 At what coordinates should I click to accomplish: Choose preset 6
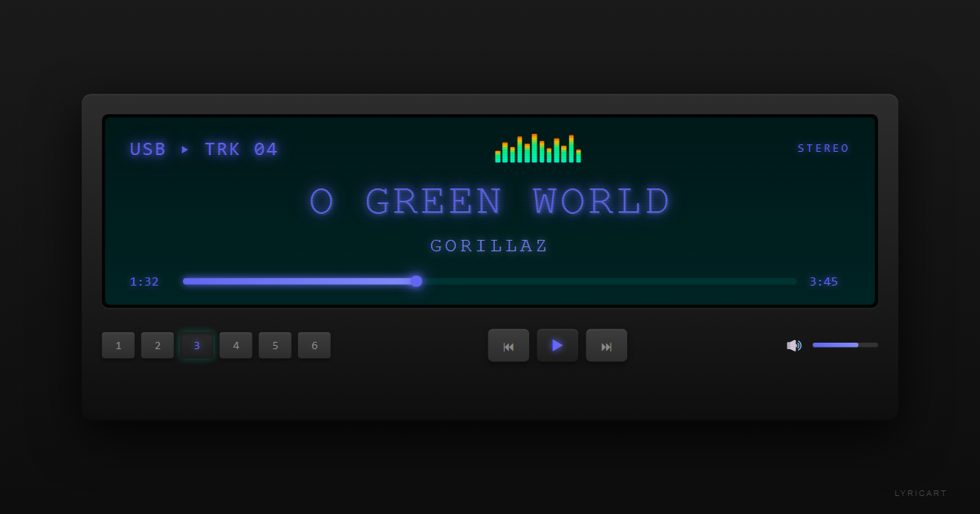314,345
